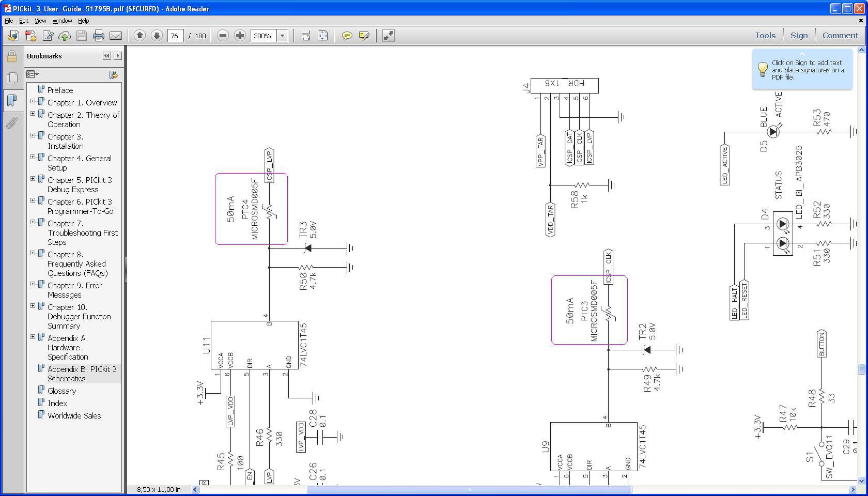The image size is (868, 496).
Task: Click the horizontal scrollbar thumb
Action: [469, 489]
